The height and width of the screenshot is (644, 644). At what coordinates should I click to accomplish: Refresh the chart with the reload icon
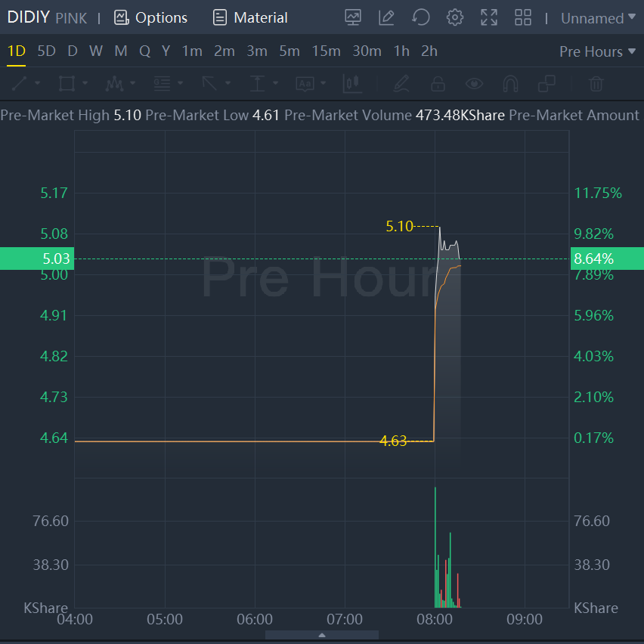coord(420,17)
